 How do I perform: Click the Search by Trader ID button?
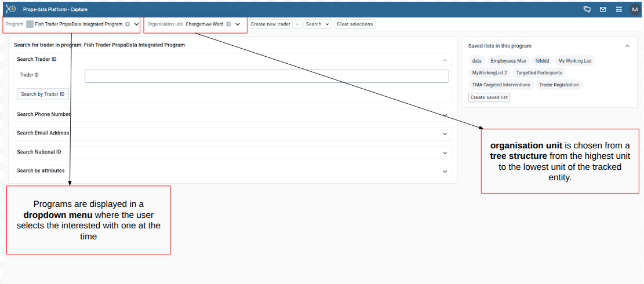click(43, 94)
